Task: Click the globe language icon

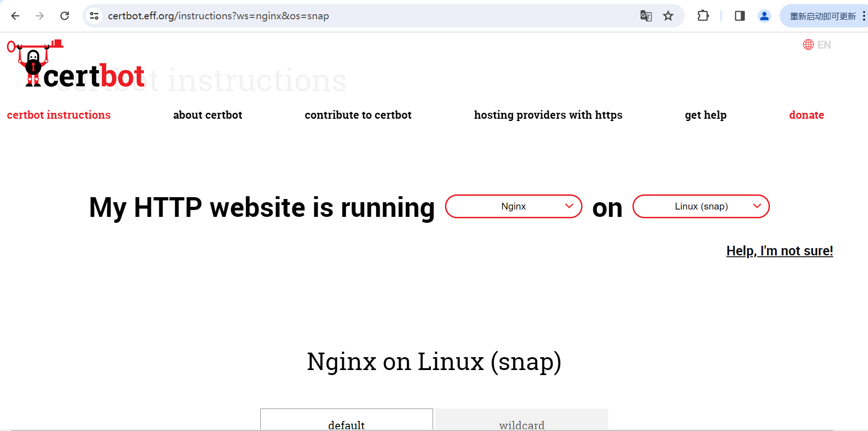Action: tap(808, 44)
